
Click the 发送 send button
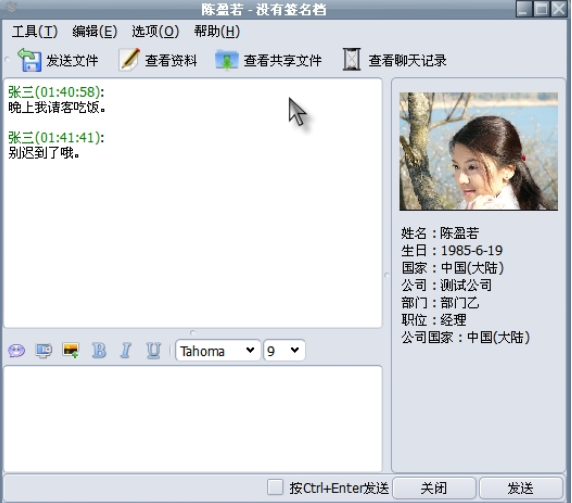521,488
